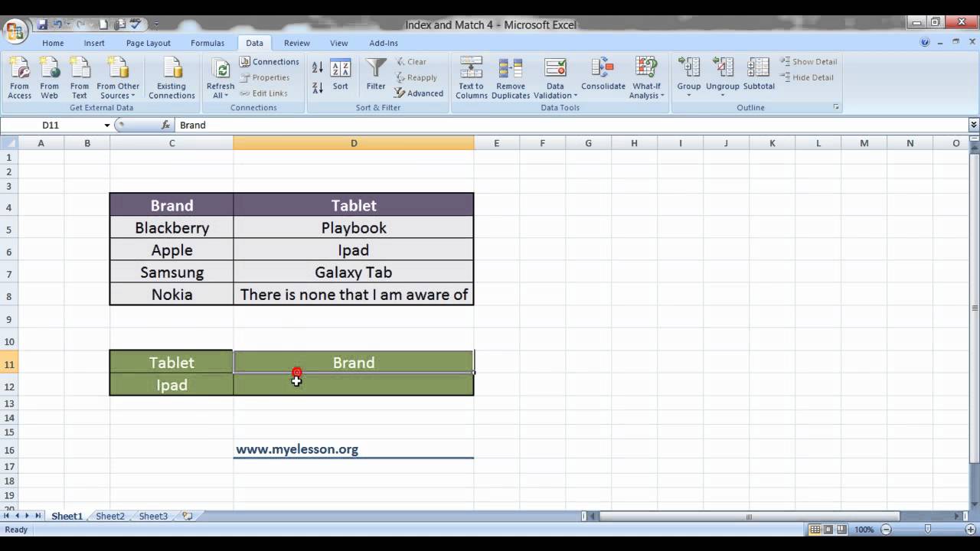Click the Group rows icon
This screenshot has height=551, width=980.
(x=689, y=67)
